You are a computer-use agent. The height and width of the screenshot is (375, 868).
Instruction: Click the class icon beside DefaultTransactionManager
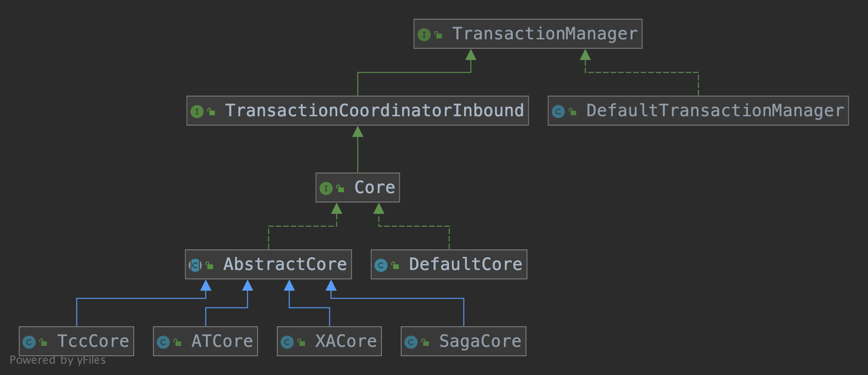click(558, 112)
